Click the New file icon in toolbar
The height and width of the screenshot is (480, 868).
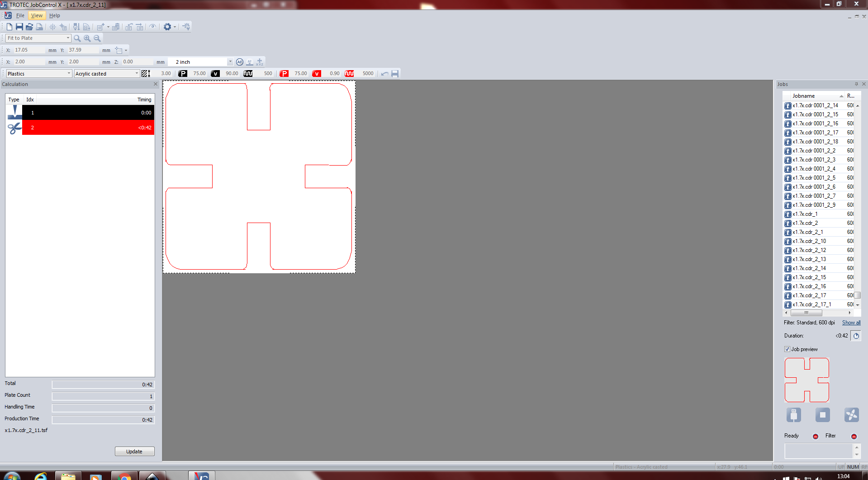(x=9, y=27)
